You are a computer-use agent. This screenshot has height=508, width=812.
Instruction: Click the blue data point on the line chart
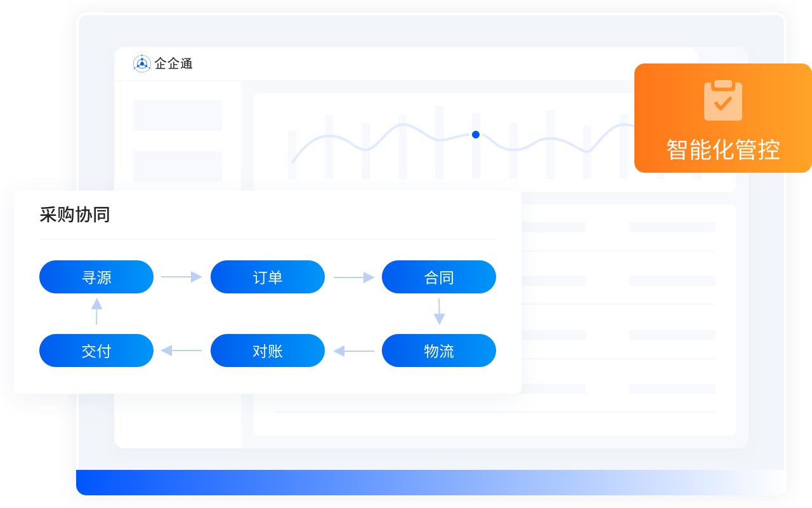(476, 135)
